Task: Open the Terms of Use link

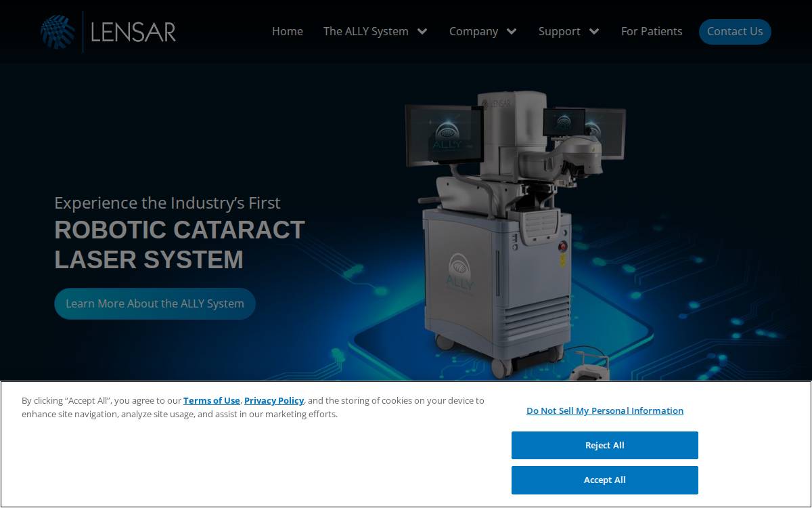Action: (x=212, y=400)
